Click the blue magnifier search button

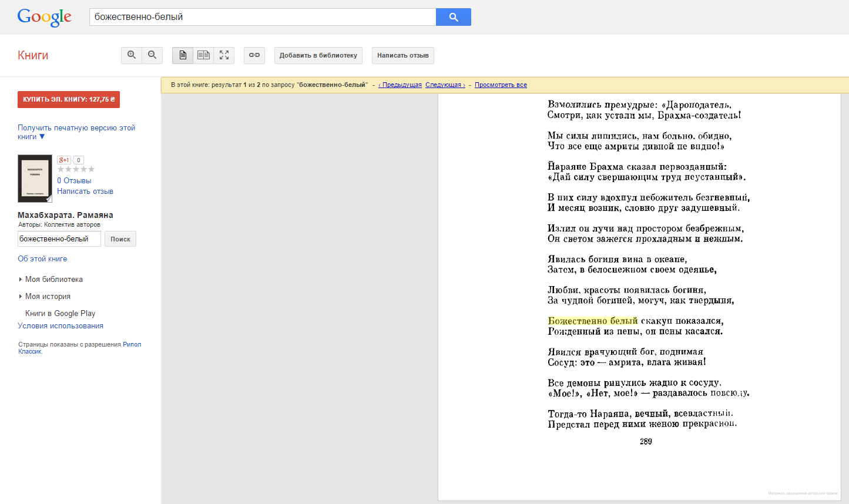coord(454,17)
